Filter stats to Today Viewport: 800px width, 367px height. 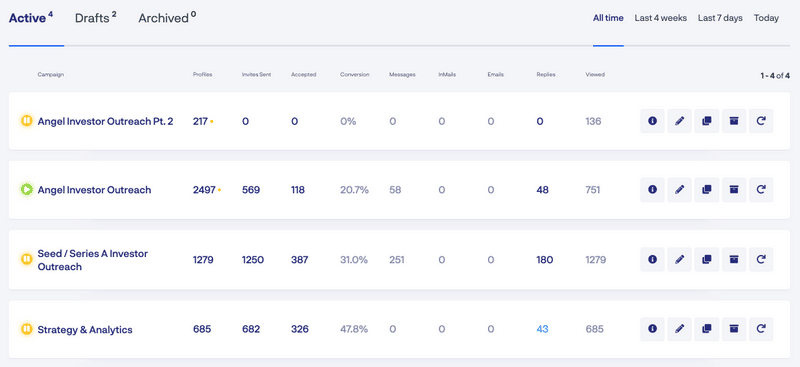pyautogui.click(x=766, y=18)
